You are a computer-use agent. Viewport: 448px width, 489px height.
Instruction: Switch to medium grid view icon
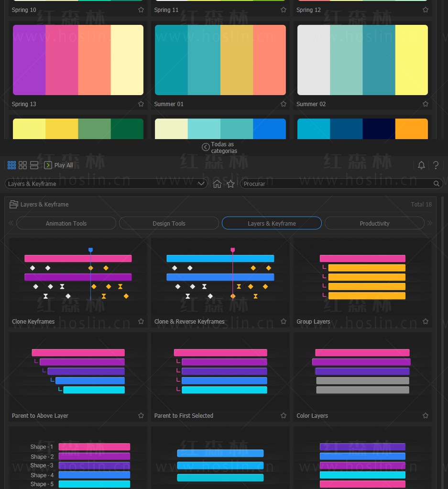click(x=23, y=165)
